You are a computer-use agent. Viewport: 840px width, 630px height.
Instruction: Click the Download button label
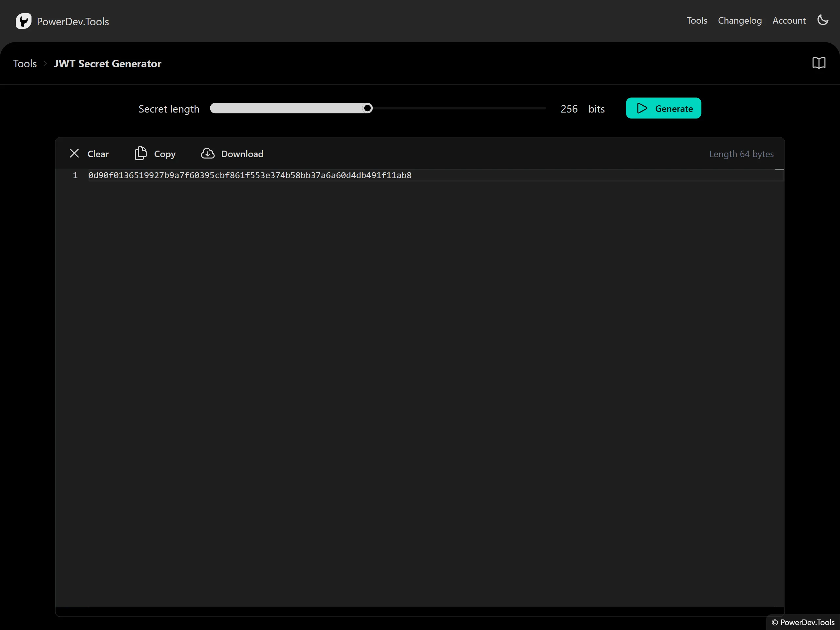(x=242, y=154)
